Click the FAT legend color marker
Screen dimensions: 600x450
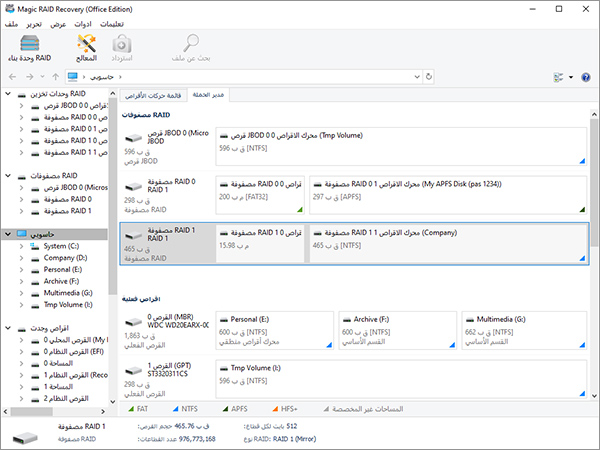click(131, 409)
